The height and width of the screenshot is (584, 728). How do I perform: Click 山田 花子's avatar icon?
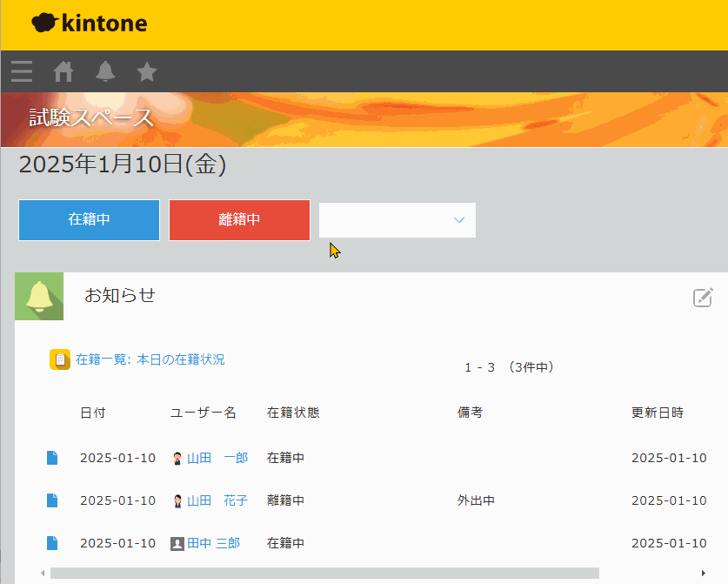point(177,500)
